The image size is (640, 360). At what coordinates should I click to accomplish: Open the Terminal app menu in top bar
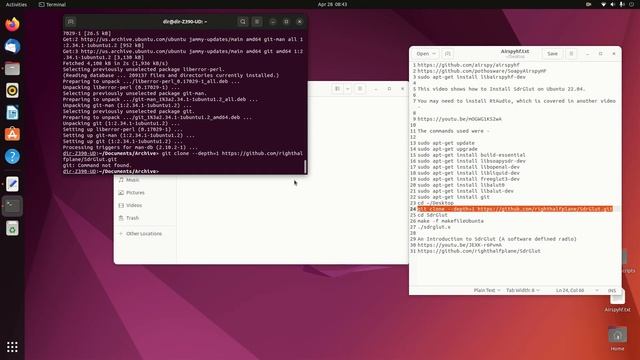tap(52, 4)
